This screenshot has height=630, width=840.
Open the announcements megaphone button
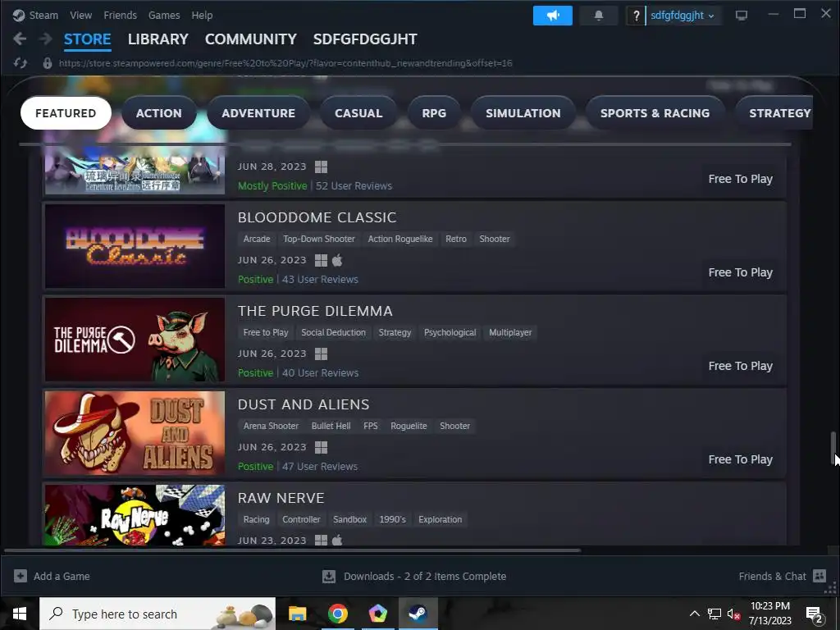click(x=552, y=16)
